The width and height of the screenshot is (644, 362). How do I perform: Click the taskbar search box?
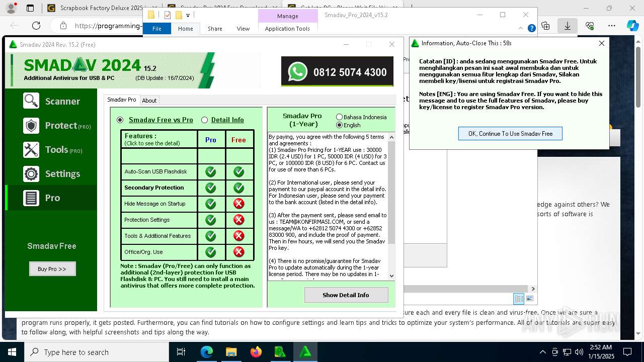[x=97, y=352]
